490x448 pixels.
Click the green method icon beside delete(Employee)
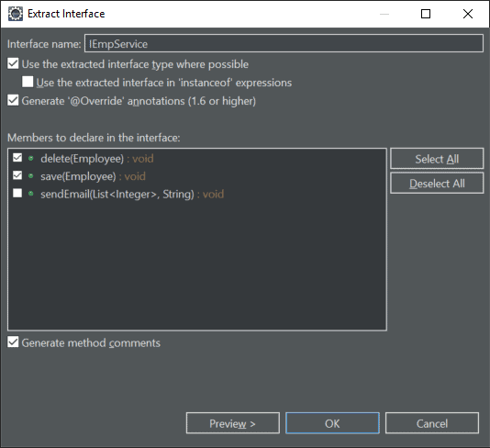[30, 159]
